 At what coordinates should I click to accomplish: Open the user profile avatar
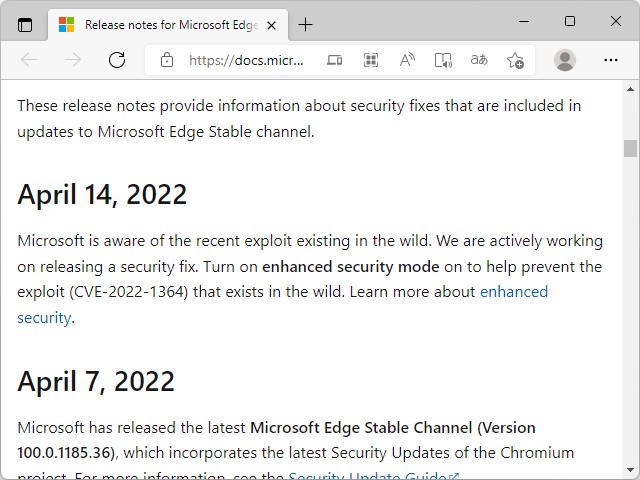565,60
